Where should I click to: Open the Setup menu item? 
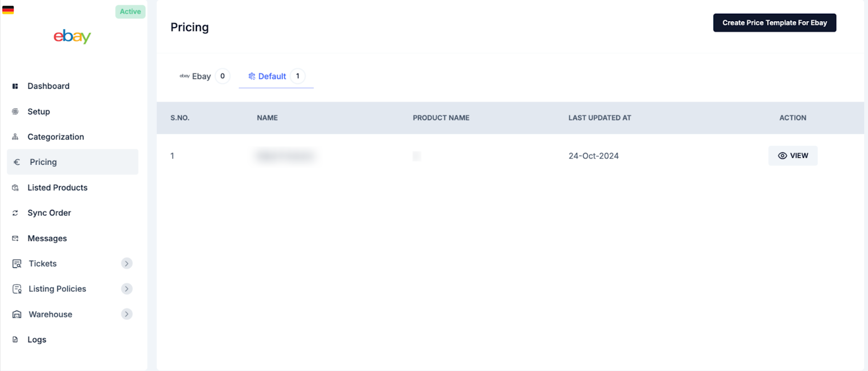39,111
